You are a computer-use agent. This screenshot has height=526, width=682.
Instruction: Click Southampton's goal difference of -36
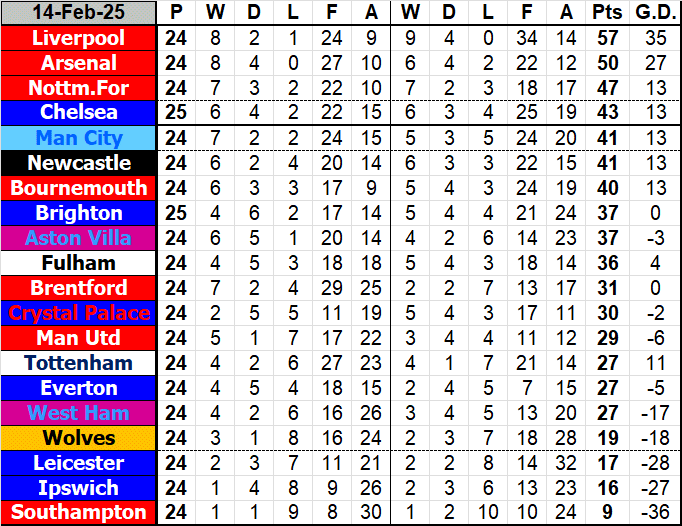pos(656,513)
